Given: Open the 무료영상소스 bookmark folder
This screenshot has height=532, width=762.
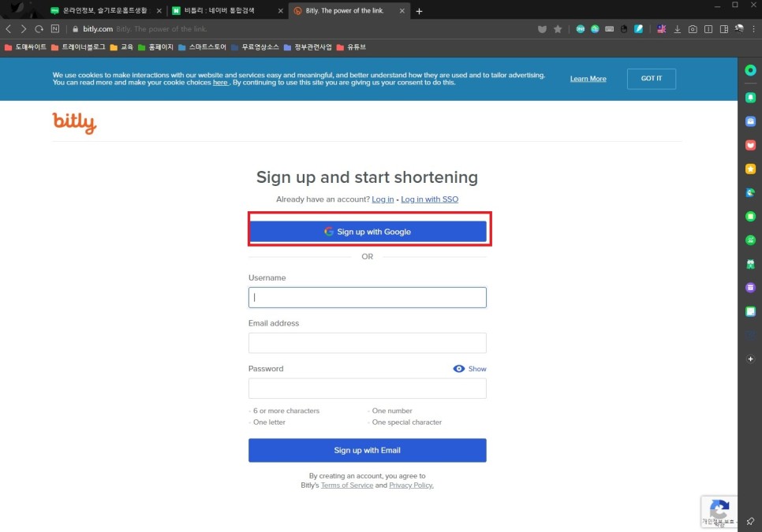Looking at the screenshot, I should click(x=255, y=47).
